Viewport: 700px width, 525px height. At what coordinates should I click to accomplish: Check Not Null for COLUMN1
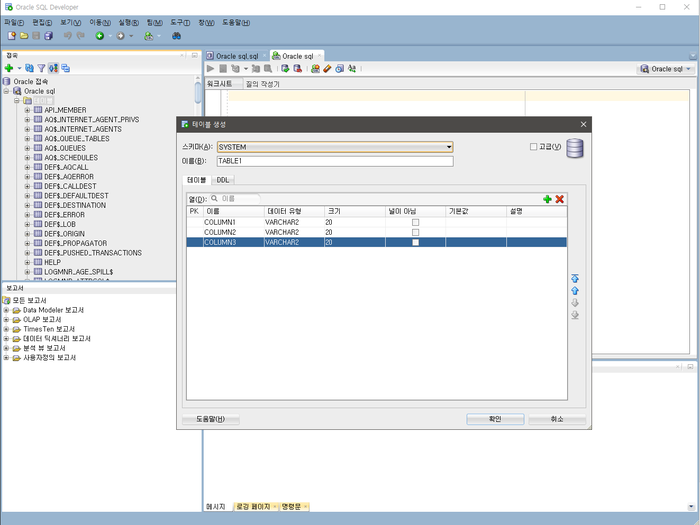pyautogui.click(x=416, y=222)
